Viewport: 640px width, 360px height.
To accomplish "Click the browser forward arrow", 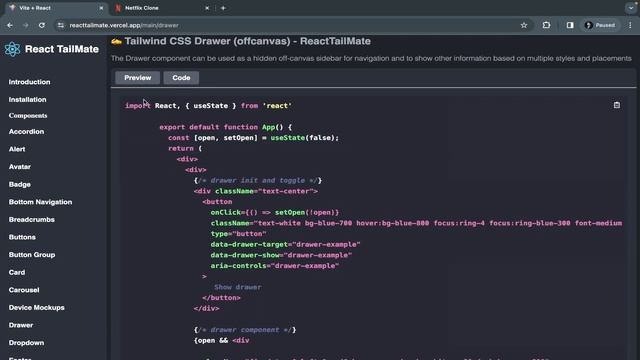I will pos(26,25).
